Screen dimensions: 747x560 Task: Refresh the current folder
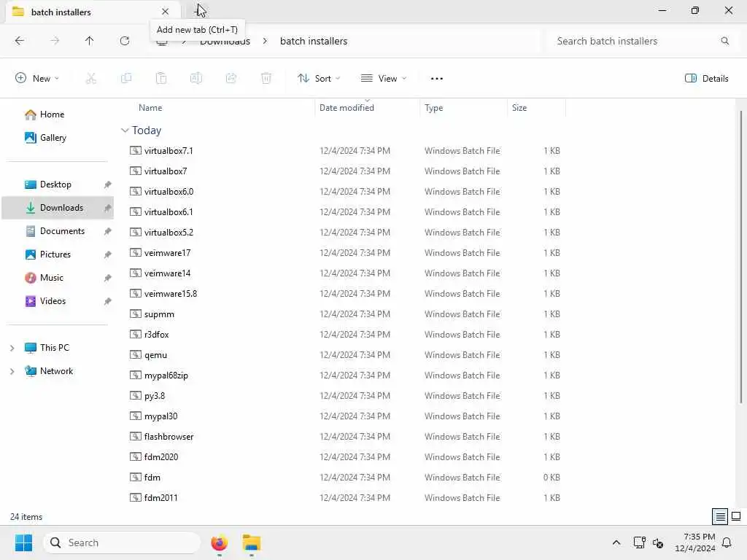pyautogui.click(x=125, y=41)
